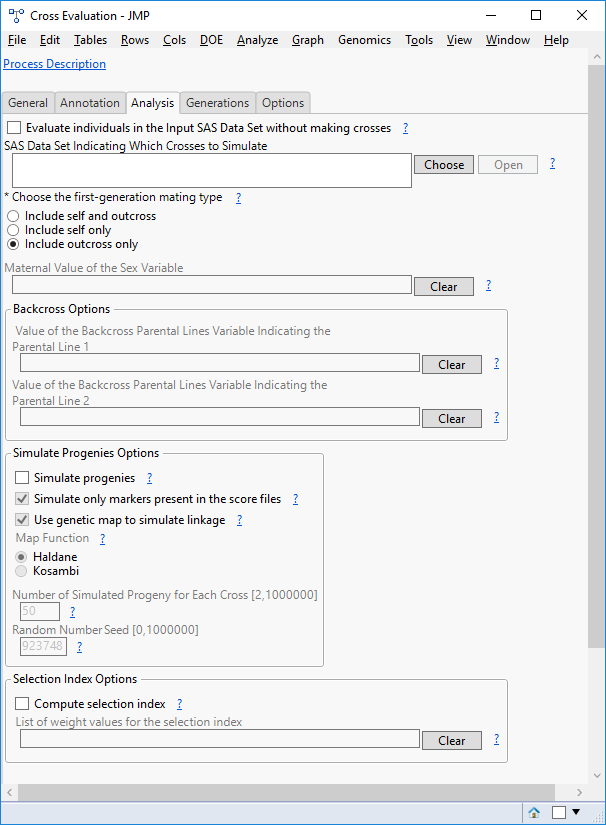Image resolution: width=606 pixels, height=825 pixels.
Task: Click the JMP home window icon
Action: (535, 812)
